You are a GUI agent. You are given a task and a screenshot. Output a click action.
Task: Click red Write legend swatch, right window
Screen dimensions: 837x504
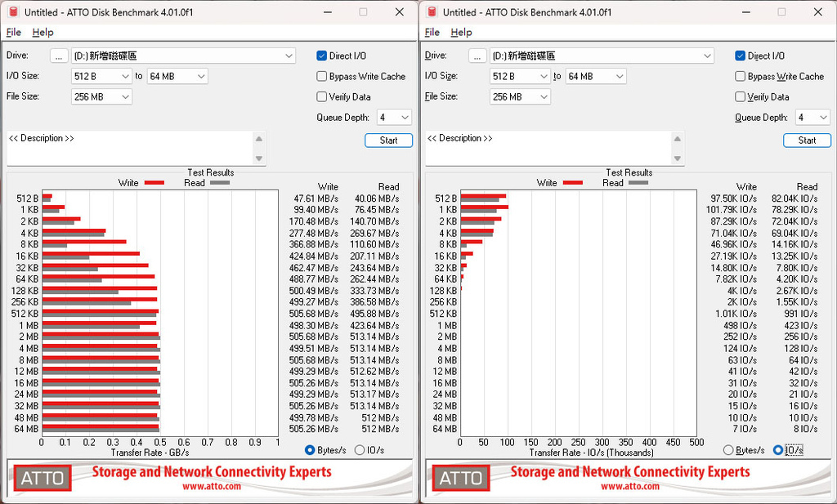tap(573, 183)
